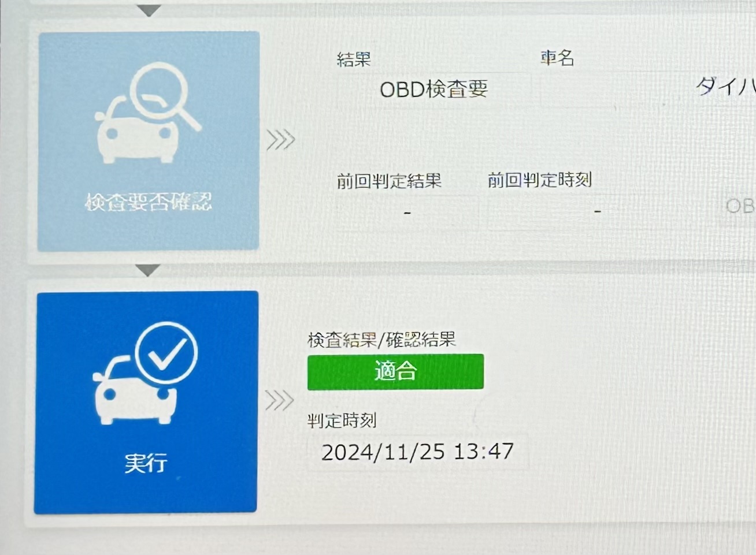Click the down triangle above 検査要否確認 panel
756x555 pixels.
(149, 10)
